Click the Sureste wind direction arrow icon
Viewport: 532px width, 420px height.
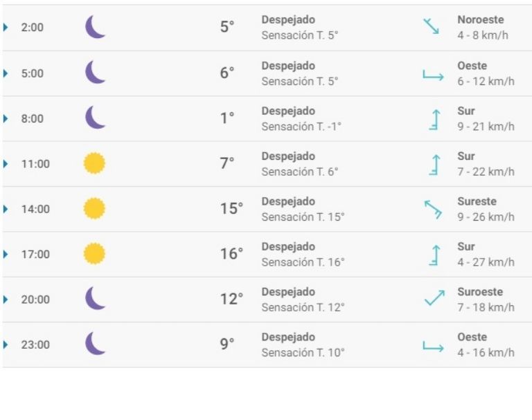(x=433, y=208)
